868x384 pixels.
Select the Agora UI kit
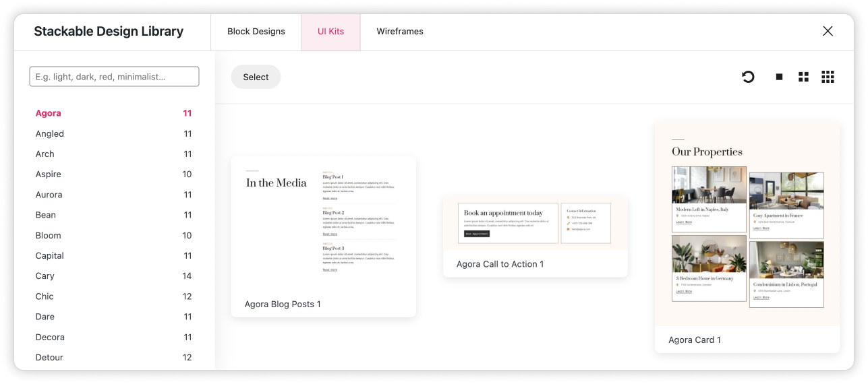point(114,113)
